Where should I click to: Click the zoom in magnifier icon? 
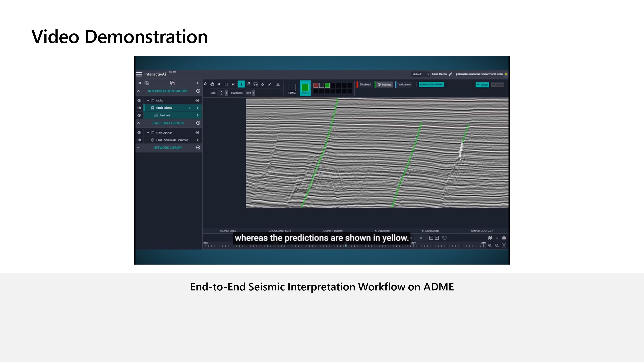[490, 245]
